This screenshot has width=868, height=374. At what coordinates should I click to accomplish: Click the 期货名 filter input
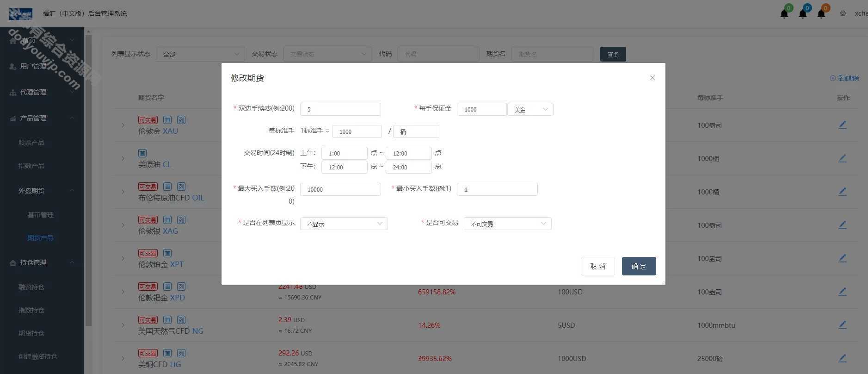pos(552,54)
